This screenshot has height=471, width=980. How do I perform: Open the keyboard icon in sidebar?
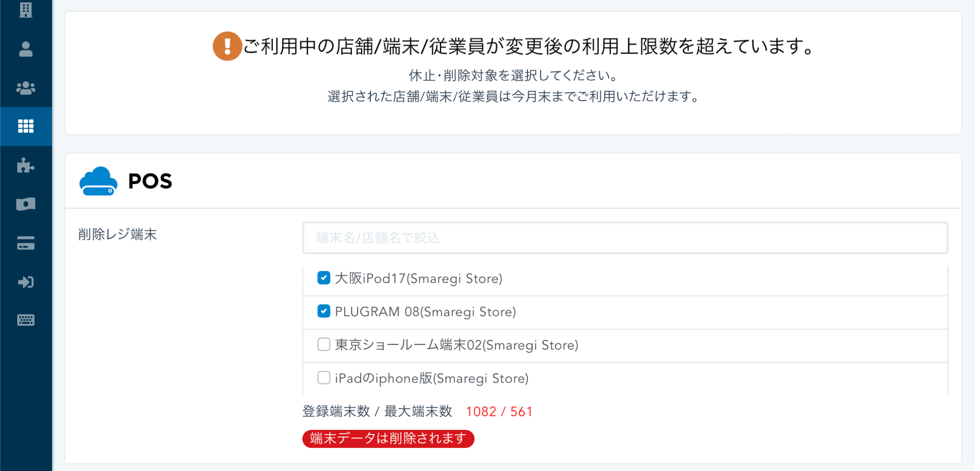[26, 320]
